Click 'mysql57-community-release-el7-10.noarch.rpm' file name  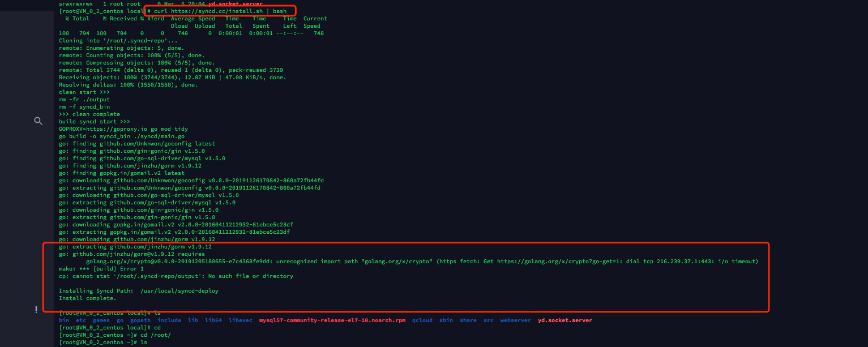332,320
